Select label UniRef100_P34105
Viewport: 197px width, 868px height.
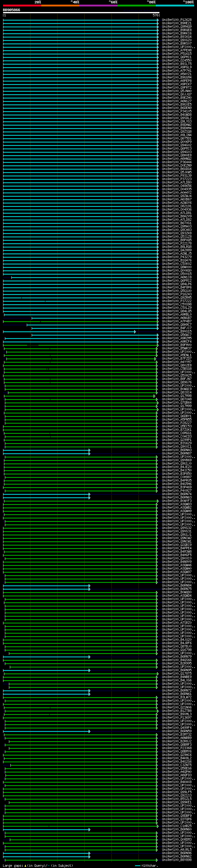(177, 111)
